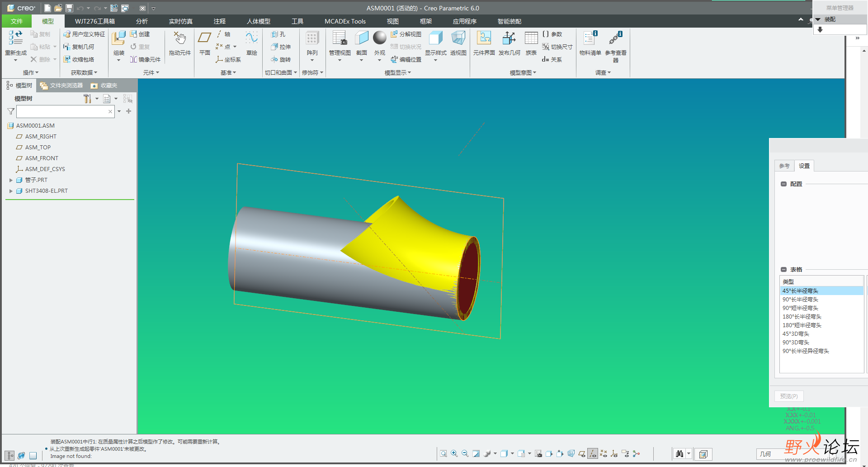Switch to the MCADEx Tools ribbon tab
The width and height of the screenshot is (868, 467).
pos(345,21)
